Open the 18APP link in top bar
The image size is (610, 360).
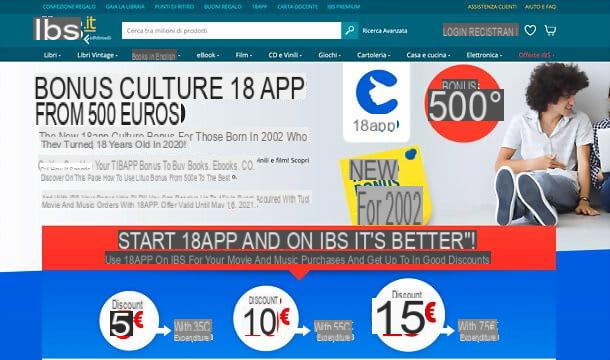click(x=259, y=7)
